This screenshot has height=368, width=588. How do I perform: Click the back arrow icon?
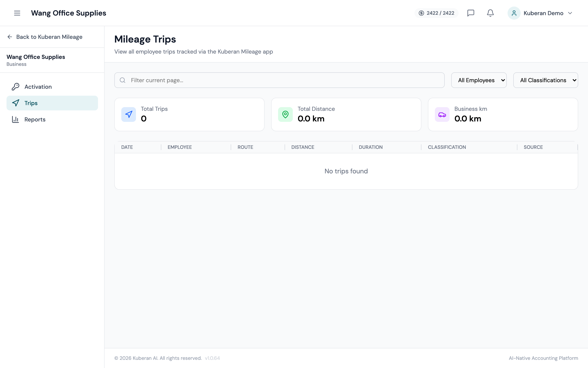pos(10,37)
